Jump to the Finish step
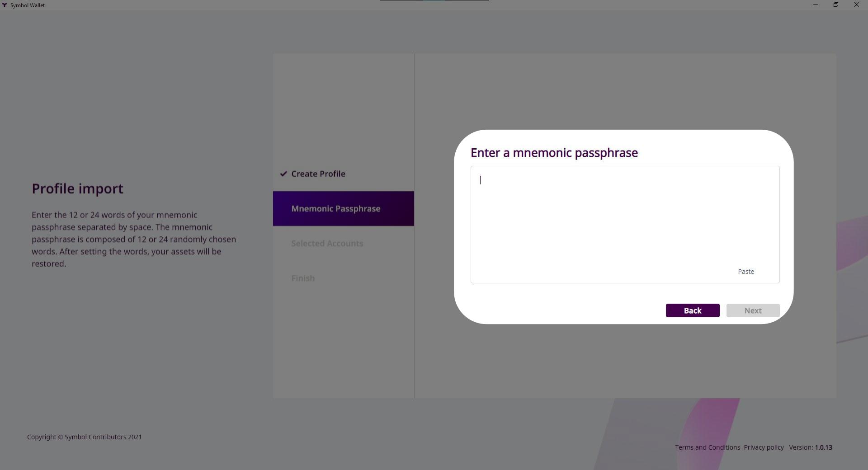 click(303, 278)
